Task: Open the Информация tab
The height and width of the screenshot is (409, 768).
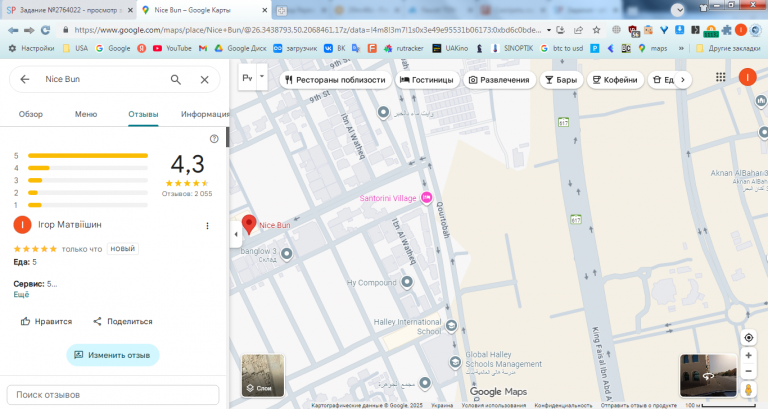Action: tap(205, 114)
